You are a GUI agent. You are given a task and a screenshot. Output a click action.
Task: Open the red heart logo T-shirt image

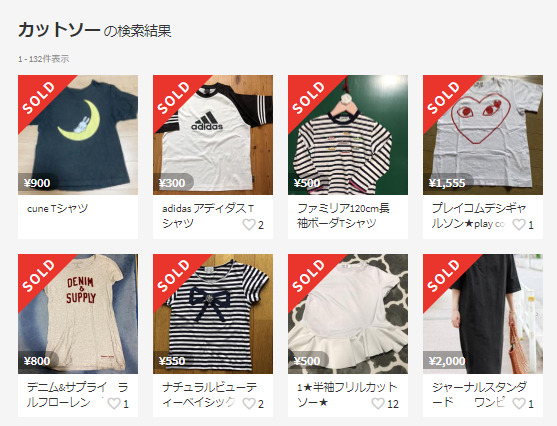tap(483, 135)
